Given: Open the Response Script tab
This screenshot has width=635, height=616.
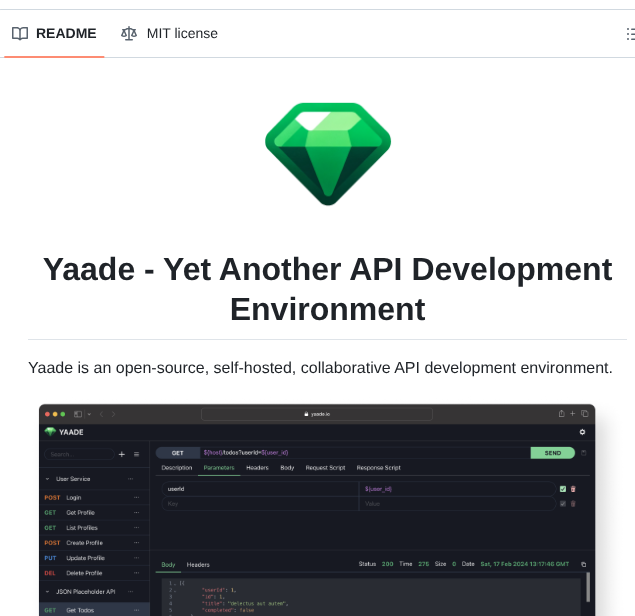Looking at the screenshot, I should tap(378, 468).
